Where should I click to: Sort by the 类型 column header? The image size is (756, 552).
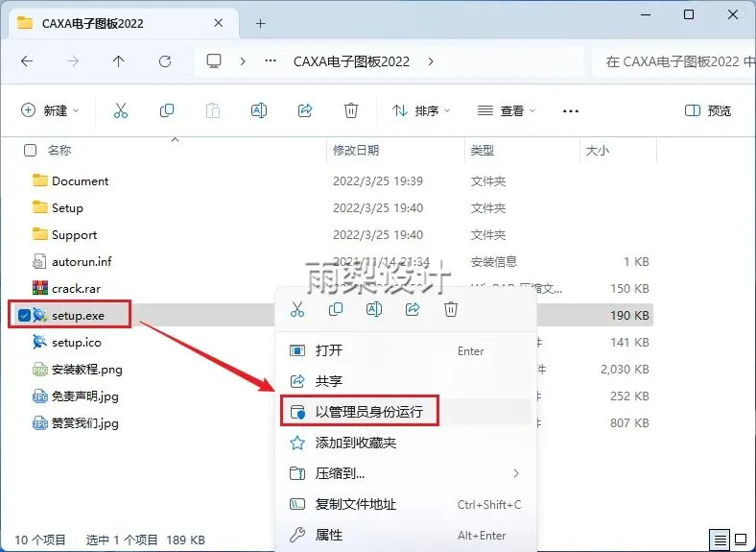click(x=483, y=150)
